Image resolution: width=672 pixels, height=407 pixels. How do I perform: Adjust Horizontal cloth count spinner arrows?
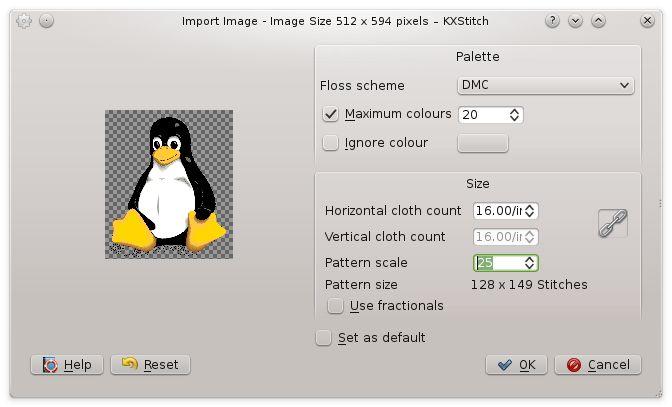[530, 211]
